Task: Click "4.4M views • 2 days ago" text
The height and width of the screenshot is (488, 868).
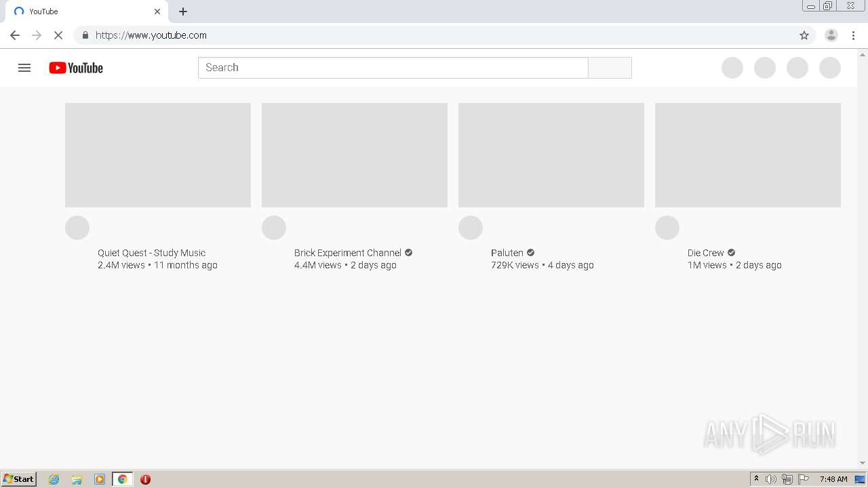Action: point(345,265)
